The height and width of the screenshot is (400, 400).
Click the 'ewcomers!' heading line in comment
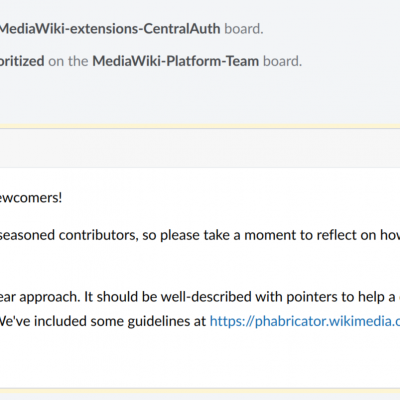click(x=31, y=198)
